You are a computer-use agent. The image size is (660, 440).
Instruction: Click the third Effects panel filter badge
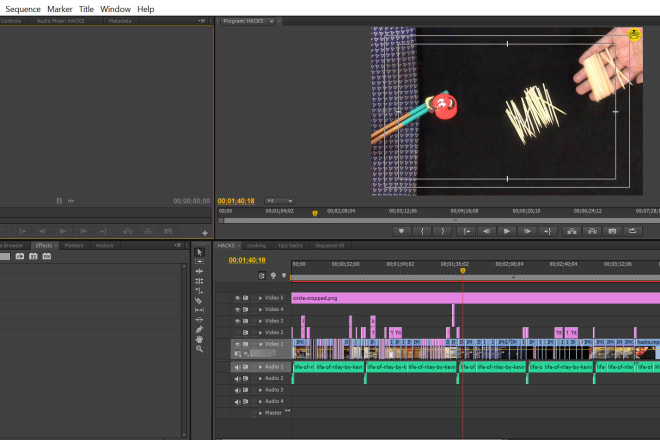point(47,256)
